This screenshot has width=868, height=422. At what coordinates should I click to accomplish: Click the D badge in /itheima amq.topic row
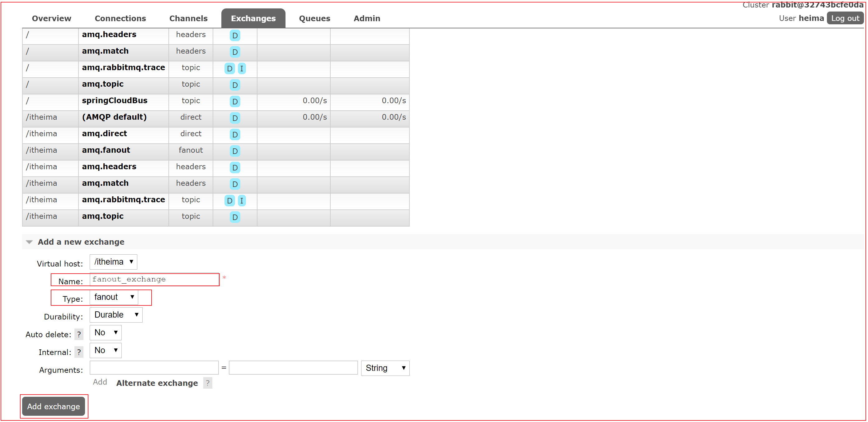click(235, 217)
